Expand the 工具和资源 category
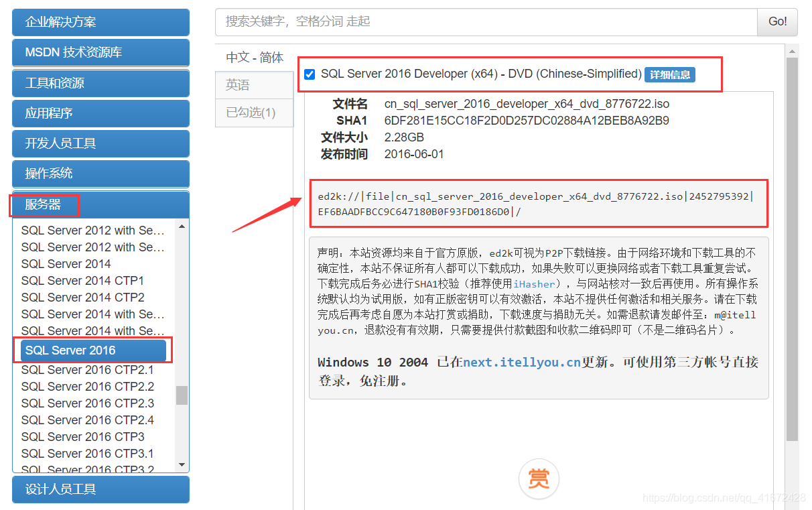Viewport: 812px width, 510px height. pyautogui.click(x=100, y=83)
